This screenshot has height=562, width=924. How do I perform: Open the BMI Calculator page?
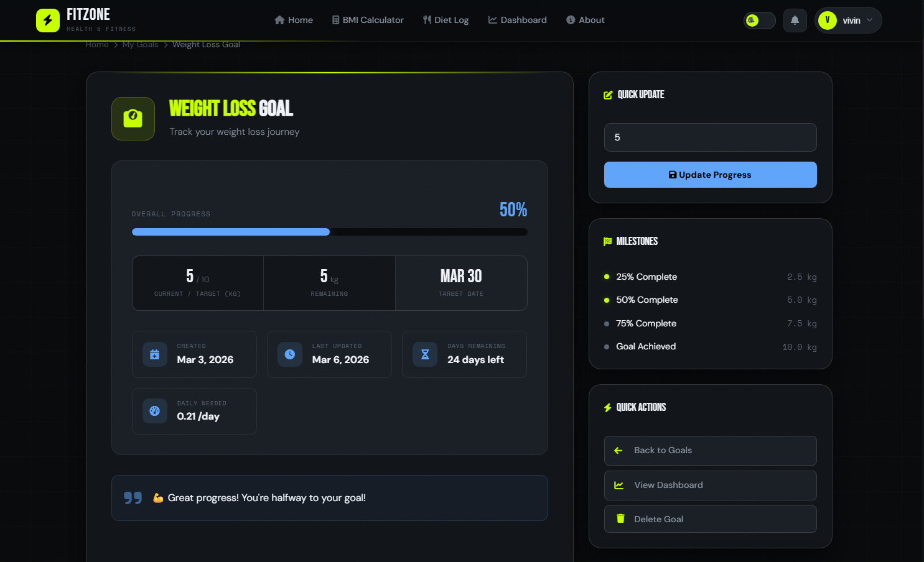click(368, 20)
